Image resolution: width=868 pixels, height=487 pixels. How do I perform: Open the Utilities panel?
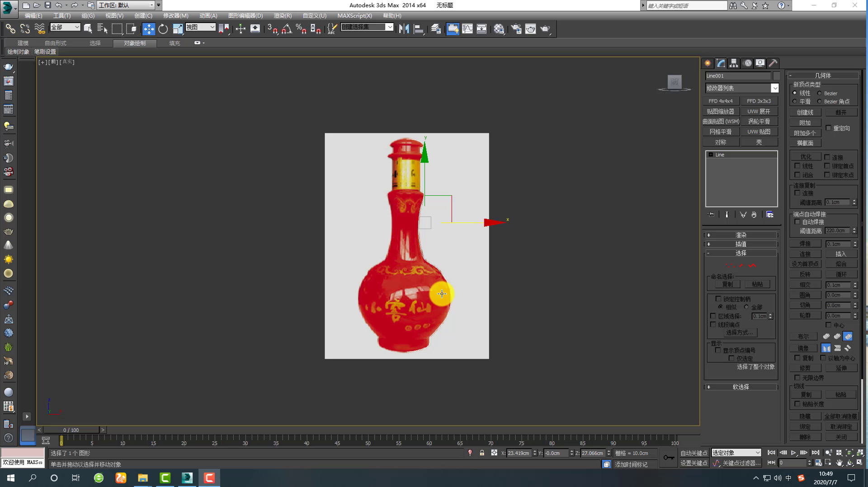coord(773,63)
